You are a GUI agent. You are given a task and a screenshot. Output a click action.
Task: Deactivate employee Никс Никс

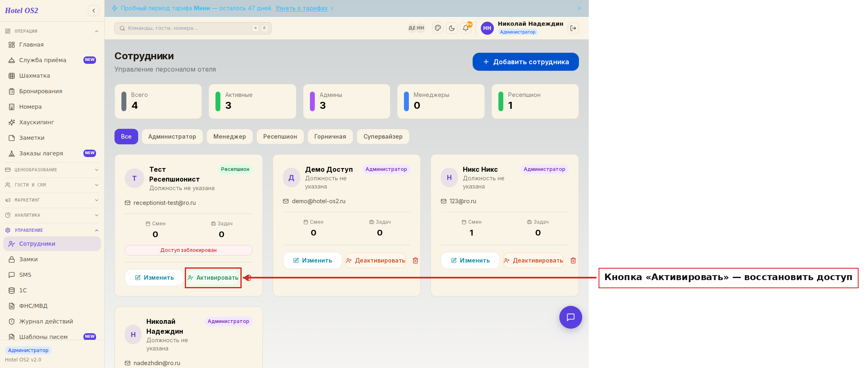(534, 260)
